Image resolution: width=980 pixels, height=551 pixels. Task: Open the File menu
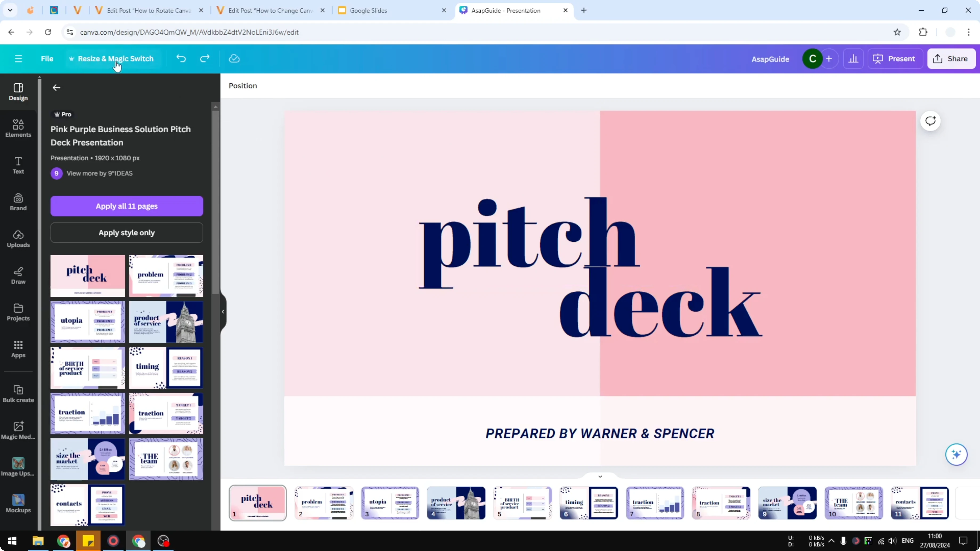47,59
